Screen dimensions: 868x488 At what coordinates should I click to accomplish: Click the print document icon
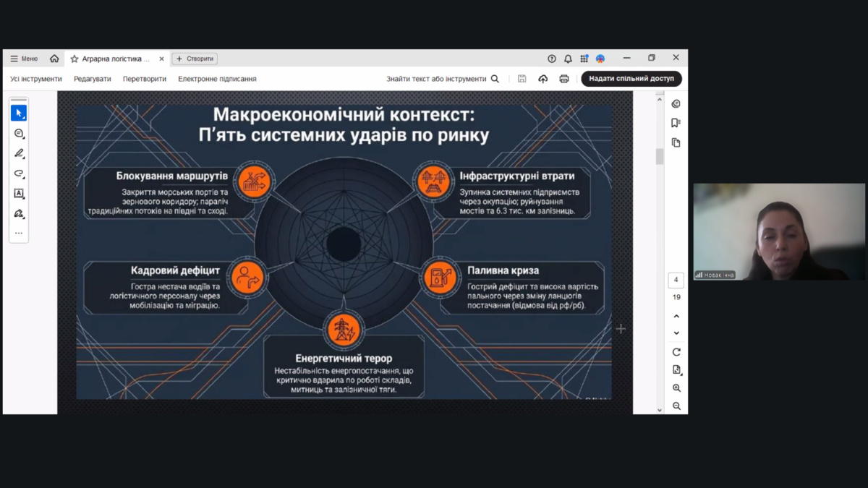click(x=564, y=79)
